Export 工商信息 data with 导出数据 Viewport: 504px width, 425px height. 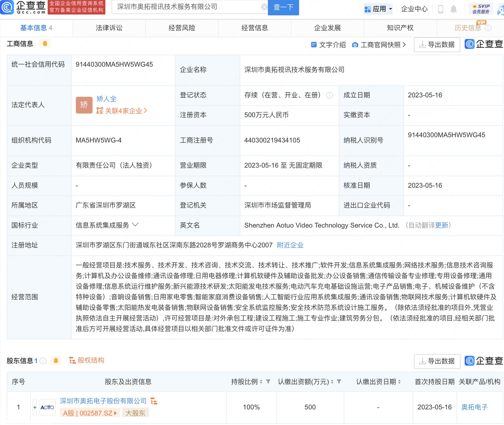(437, 45)
